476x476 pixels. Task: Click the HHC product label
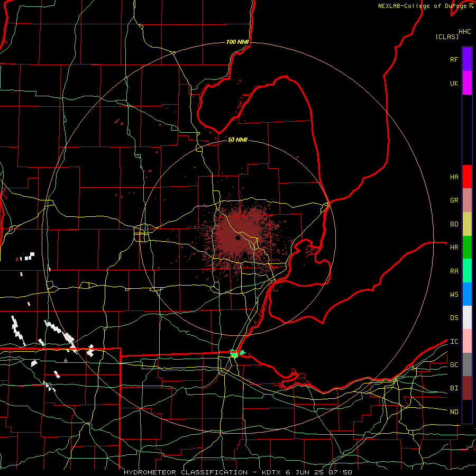click(464, 32)
